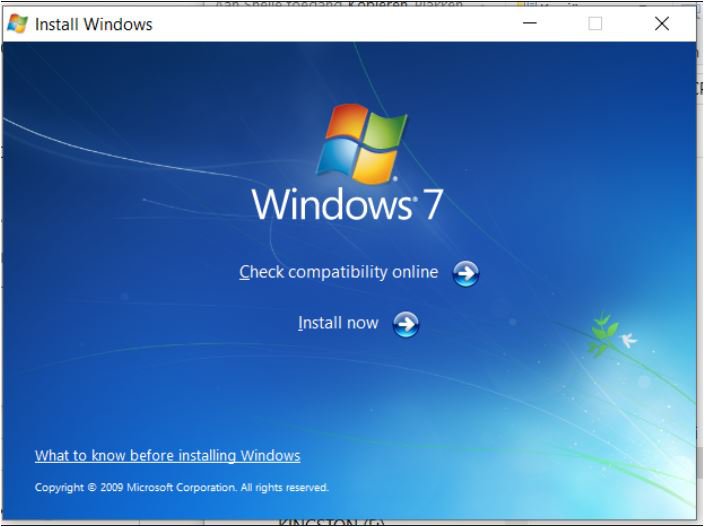
Task: Click the Windows 7 logo text
Action: tap(348, 204)
